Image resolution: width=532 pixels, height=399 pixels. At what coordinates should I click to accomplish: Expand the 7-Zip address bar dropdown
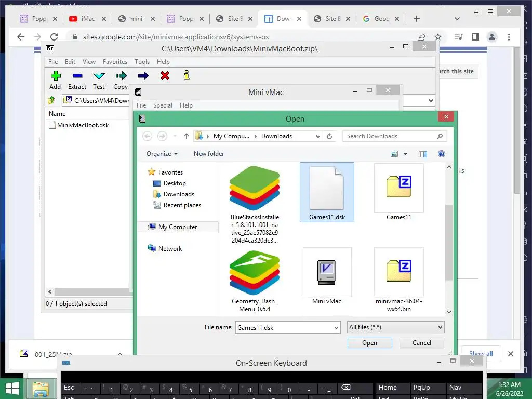(431, 100)
